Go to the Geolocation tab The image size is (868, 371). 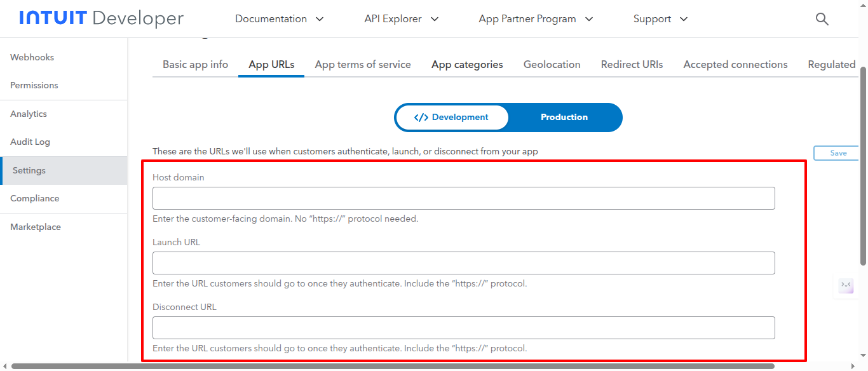tap(552, 65)
